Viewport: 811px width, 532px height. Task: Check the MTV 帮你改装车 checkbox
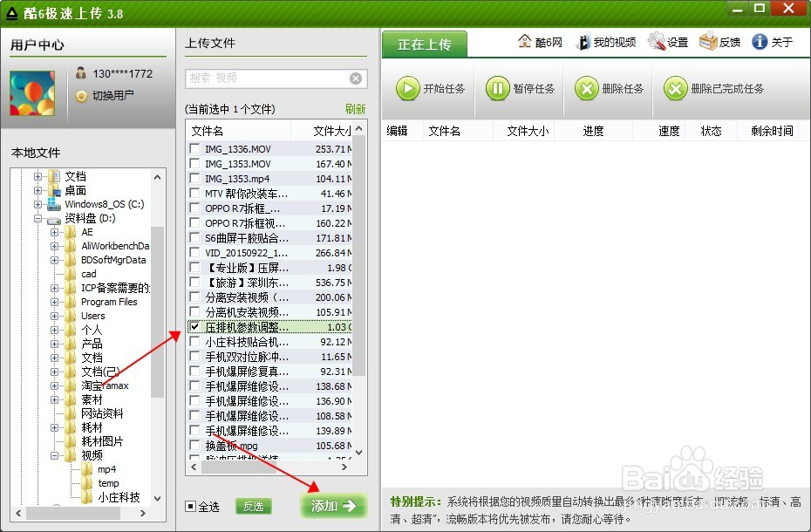point(194,194)
